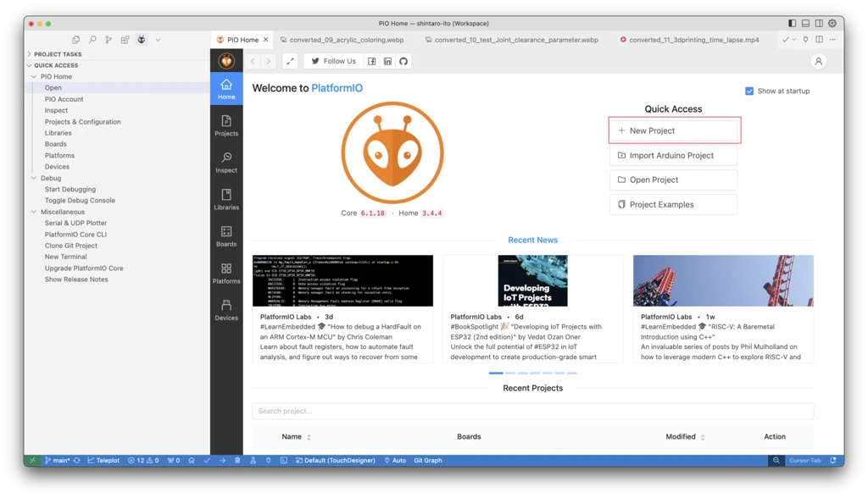Open the editor More Actions ellipsis menu
The width and height of the screenshot is (868, 498).
[x=832, y=40]
